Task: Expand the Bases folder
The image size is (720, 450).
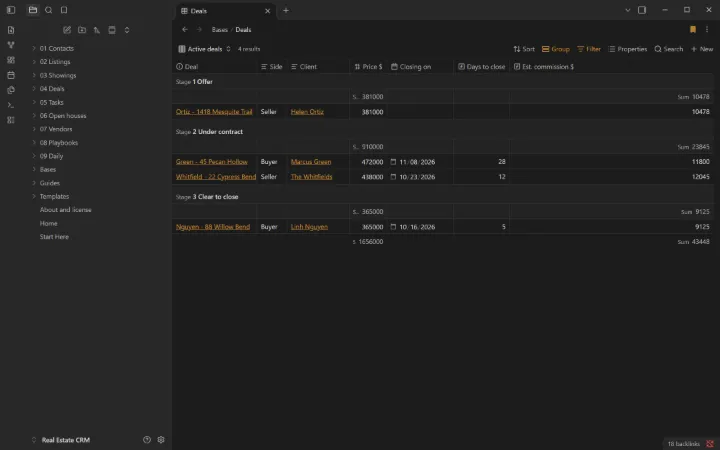Action: click(47, 169)
